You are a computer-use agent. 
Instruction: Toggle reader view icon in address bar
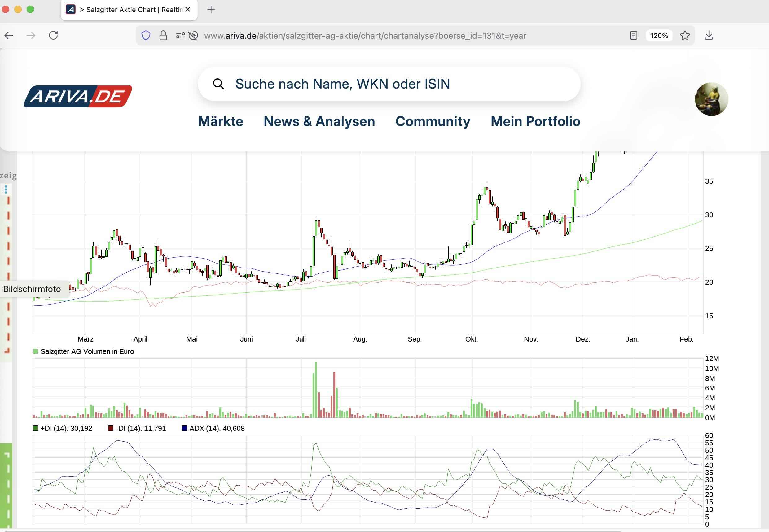pyautogui.click(x=633, y=35)
